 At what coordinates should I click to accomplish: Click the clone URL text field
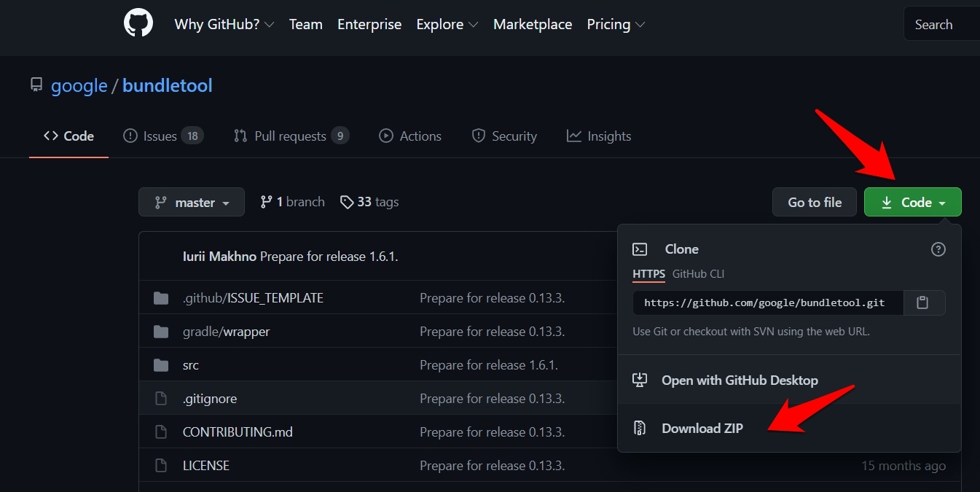(x=768, y=302)
